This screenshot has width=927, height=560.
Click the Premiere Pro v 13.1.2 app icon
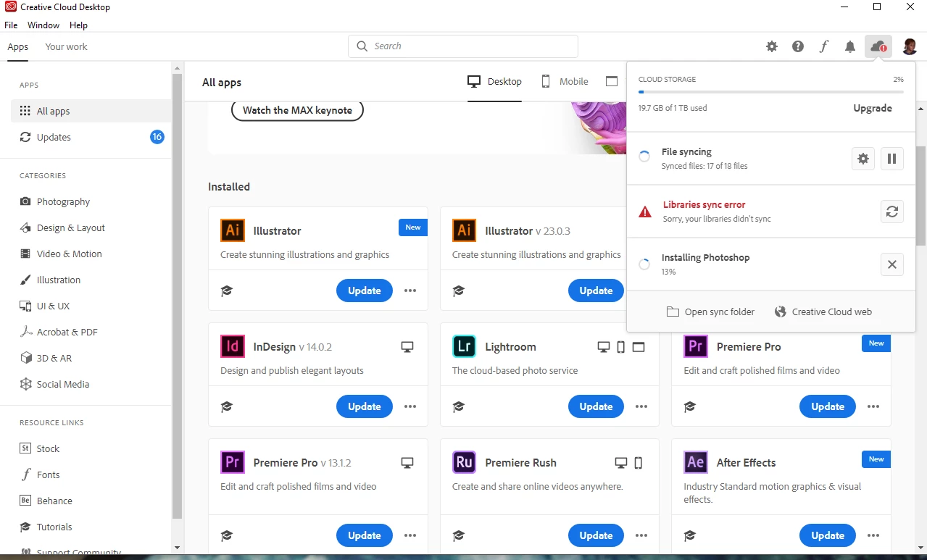[x=233, y=462]
